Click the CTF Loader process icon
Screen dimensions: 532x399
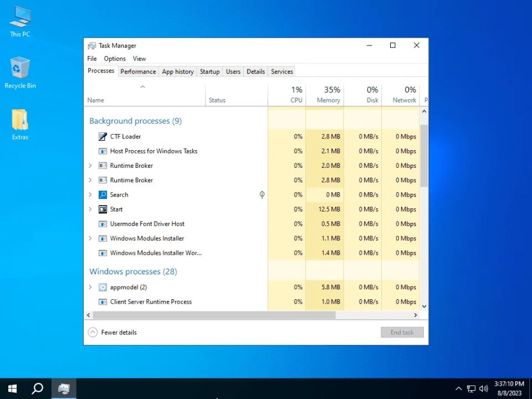pyautogui.click(x=103, y=136)
